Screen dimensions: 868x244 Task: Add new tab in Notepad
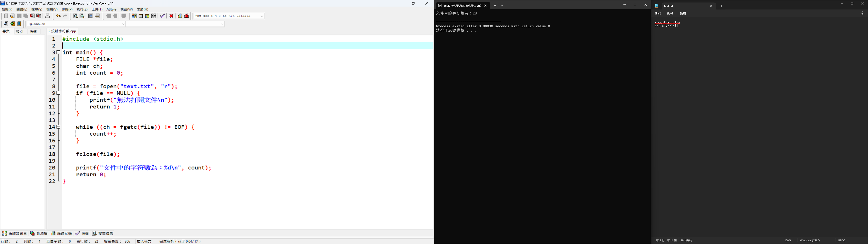[722, 6]
